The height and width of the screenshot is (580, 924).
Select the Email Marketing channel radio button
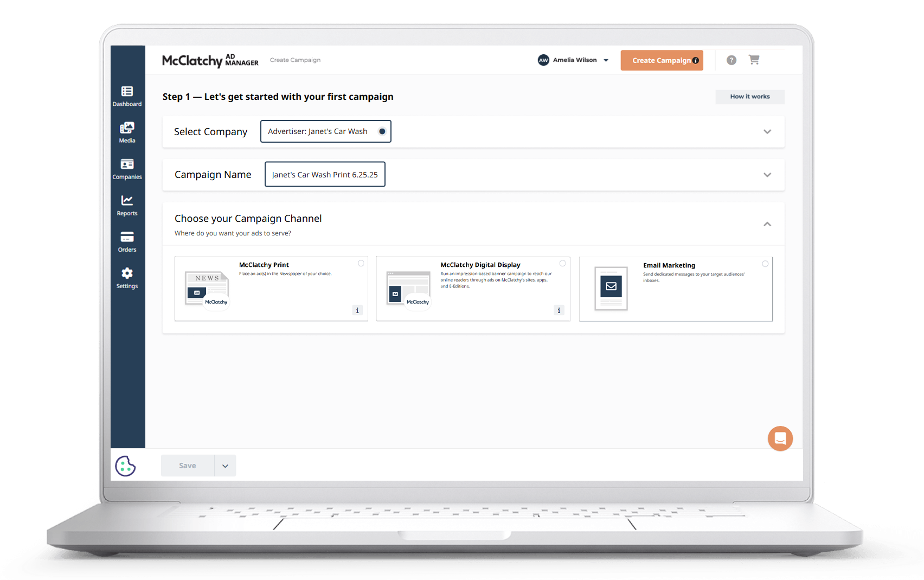765,264
